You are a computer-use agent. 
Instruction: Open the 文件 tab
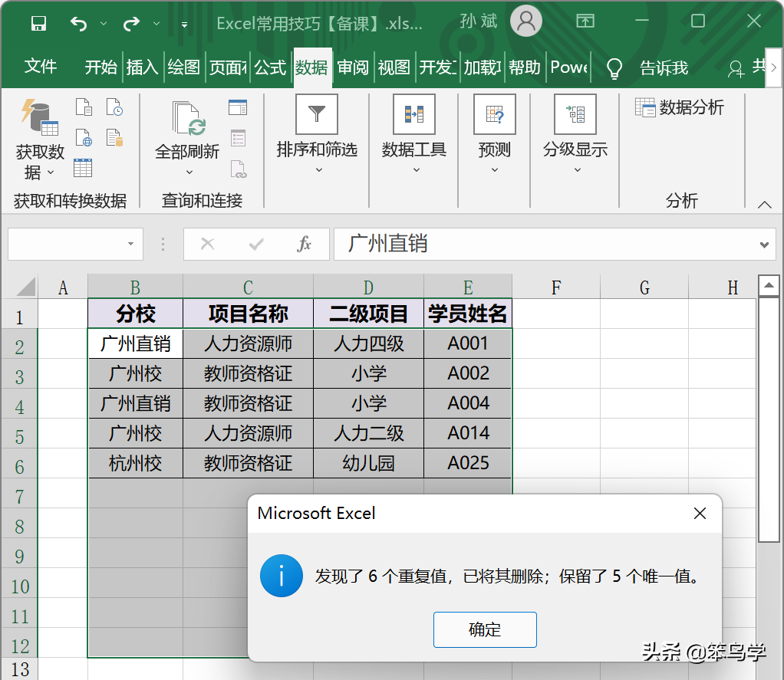(41, 67)
